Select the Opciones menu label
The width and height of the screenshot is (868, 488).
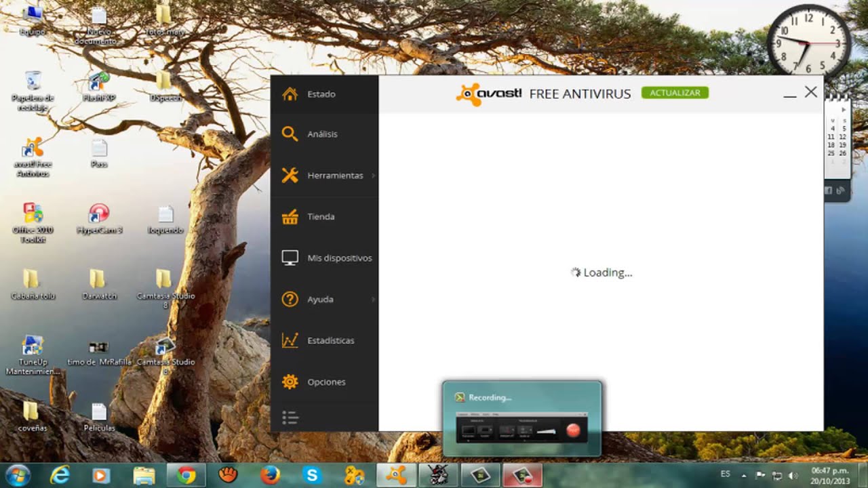(x=327, y=382)
